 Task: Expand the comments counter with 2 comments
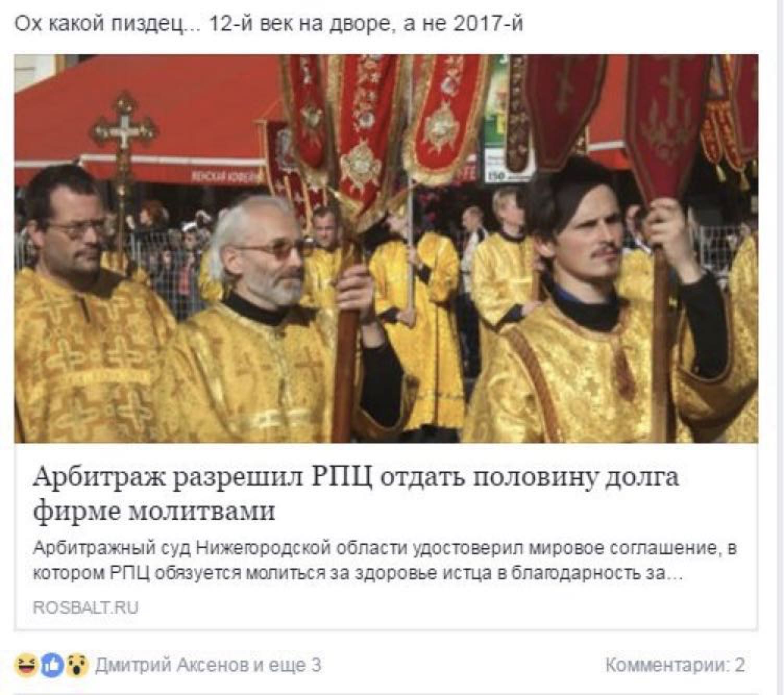click(675, 665)
